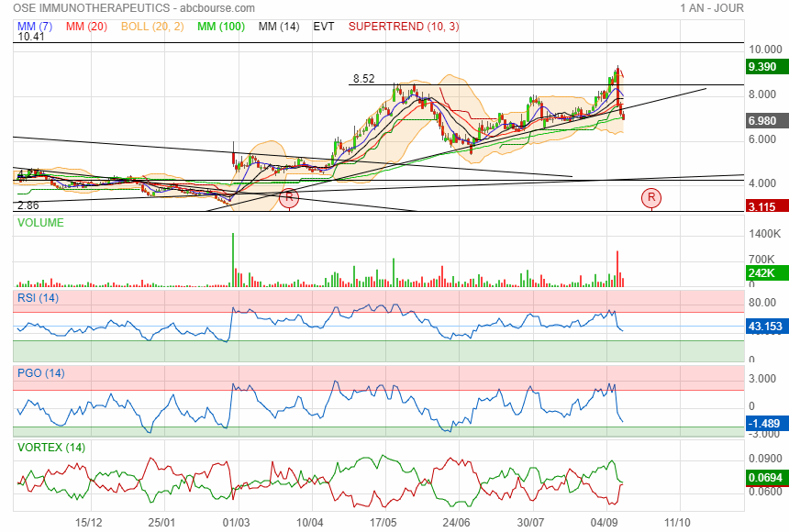
Task: Click the R event marker near 01/03
Action: 289,198
